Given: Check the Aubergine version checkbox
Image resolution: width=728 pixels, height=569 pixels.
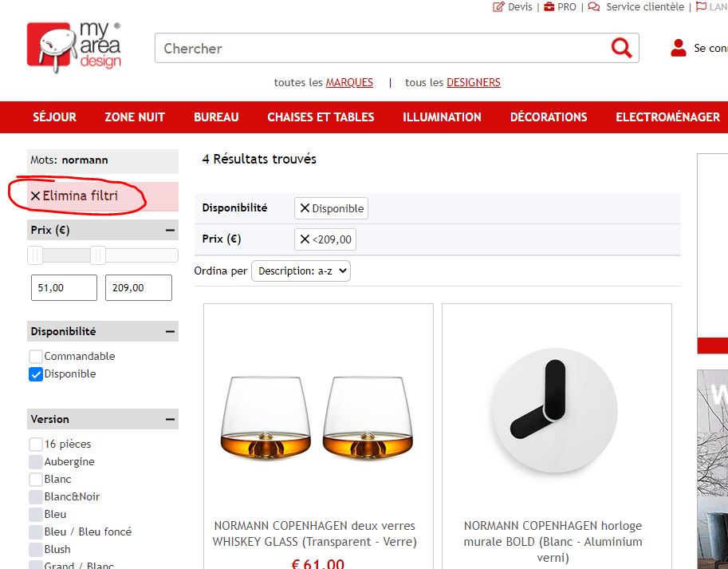Looking at the screenshot, I should pos(36,462).
